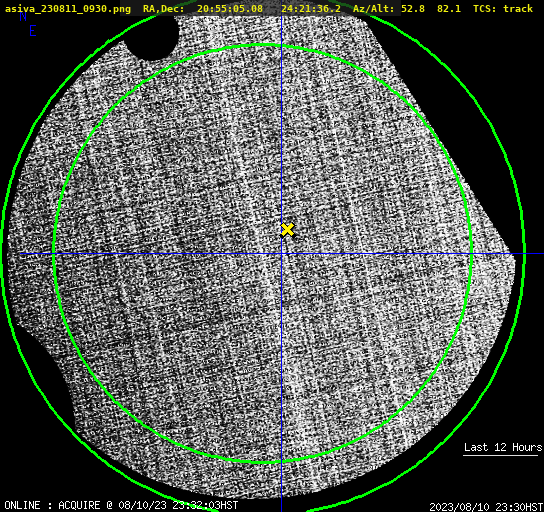This screenshot has height=512, width=544.
Task: Click the inner green circle's top edge
Action: click(264, 45)
